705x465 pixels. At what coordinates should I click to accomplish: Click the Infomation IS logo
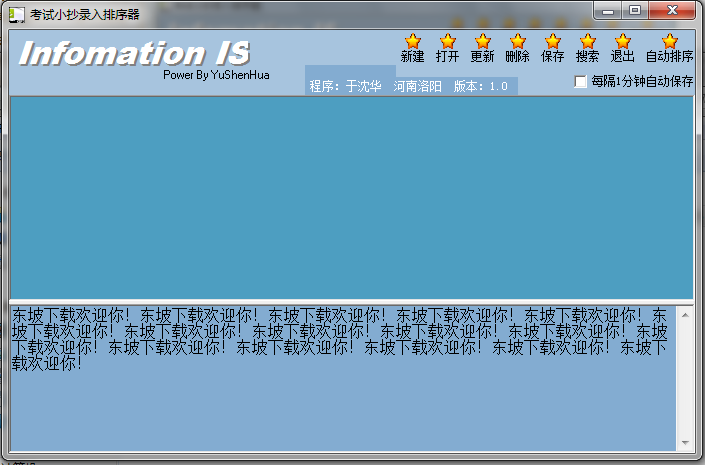(134, 53)
